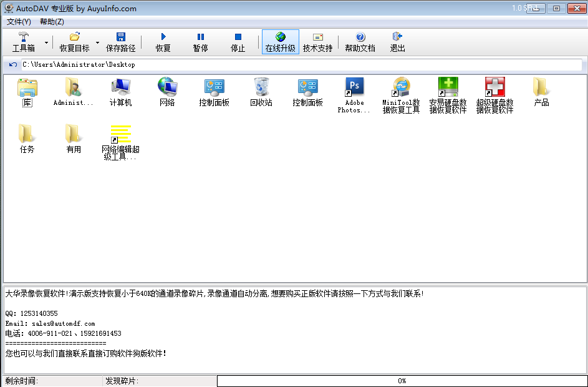Click the 恢复 (Recover) play icon

coord(163,37)
